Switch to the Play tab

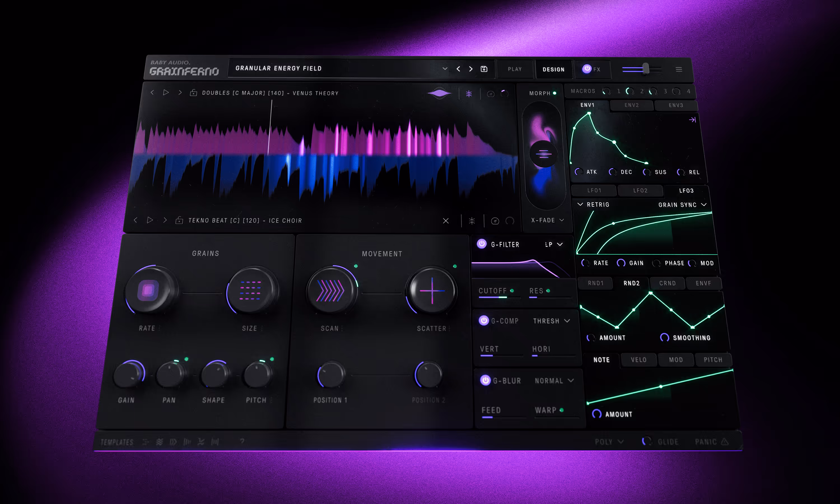tap(515, 69)
